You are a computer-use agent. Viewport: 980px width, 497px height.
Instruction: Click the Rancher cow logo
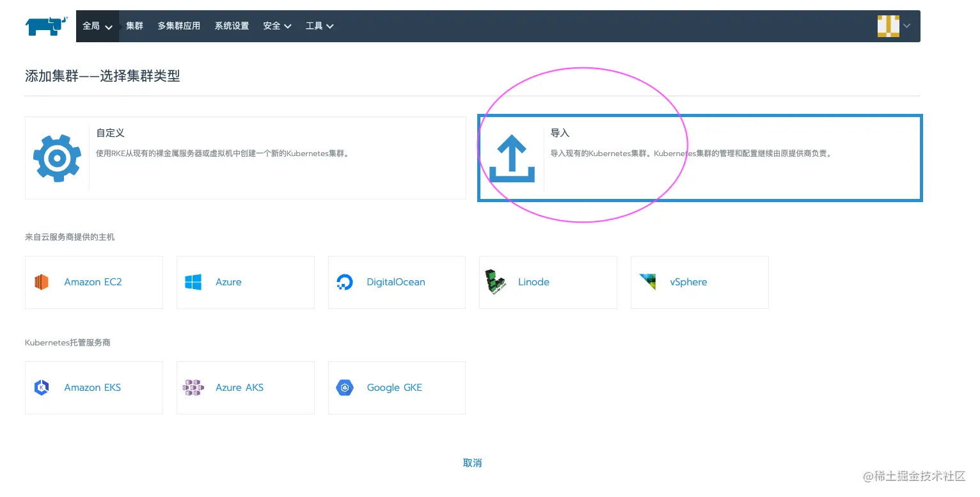click(x=46, y=26)
